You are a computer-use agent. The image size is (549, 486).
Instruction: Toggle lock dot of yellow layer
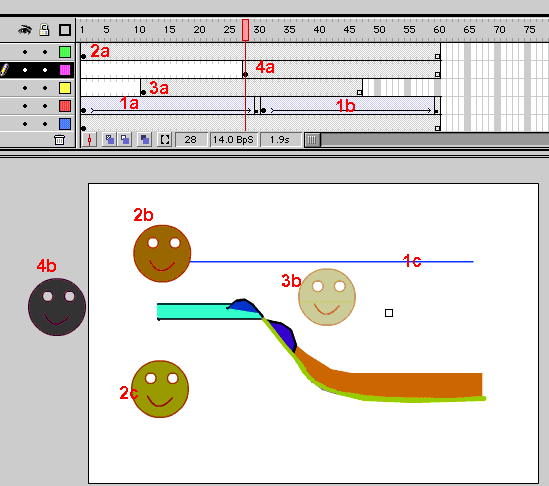click(x=45, y=88)
